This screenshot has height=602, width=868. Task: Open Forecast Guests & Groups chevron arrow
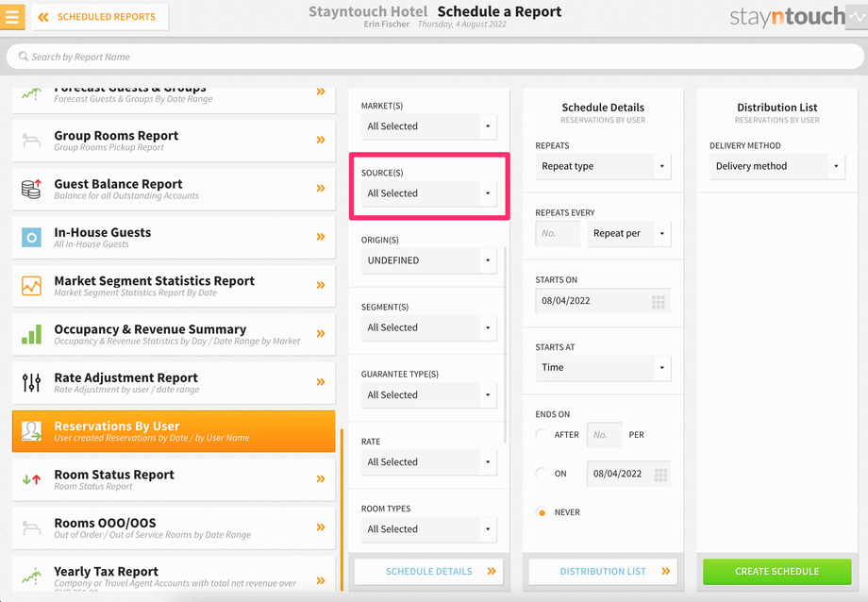pos(321,92)
